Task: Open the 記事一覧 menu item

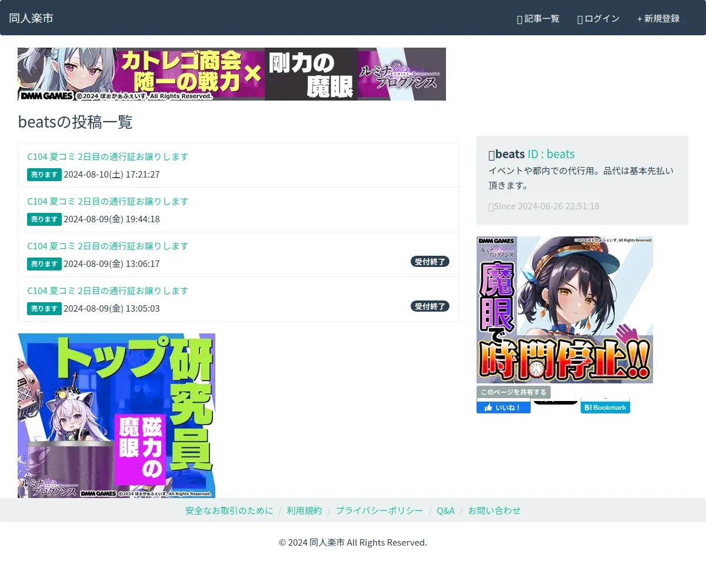Action: point(538,19)
